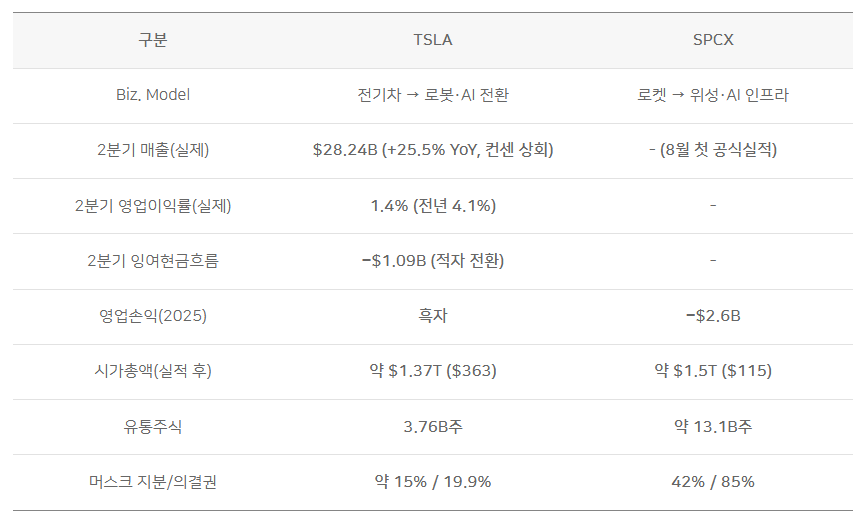Click the 2분기 매출(실제) row label

(x=153, y=150)
